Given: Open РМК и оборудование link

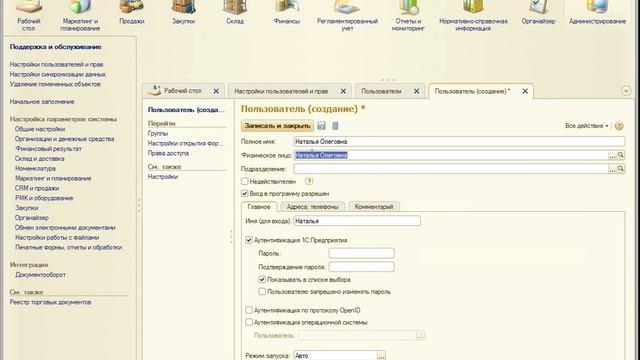Looking at the screenshot, I should pyautogui.click(x=44, y=198).
